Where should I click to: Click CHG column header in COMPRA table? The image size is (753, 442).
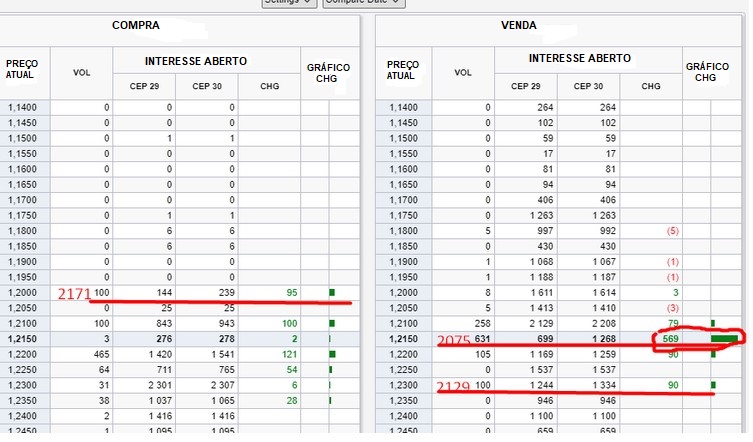(x=269, y=86)
